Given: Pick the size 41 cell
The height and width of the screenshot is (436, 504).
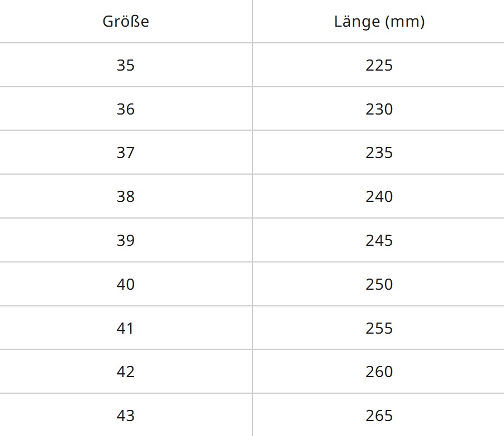Looking at the screenshot, I should (126, 328).
